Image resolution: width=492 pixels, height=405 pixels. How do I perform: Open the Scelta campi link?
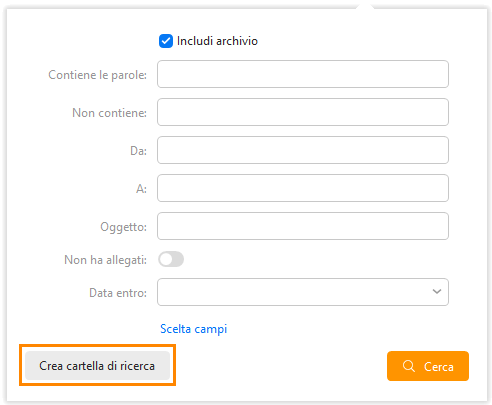pos(194,329)
